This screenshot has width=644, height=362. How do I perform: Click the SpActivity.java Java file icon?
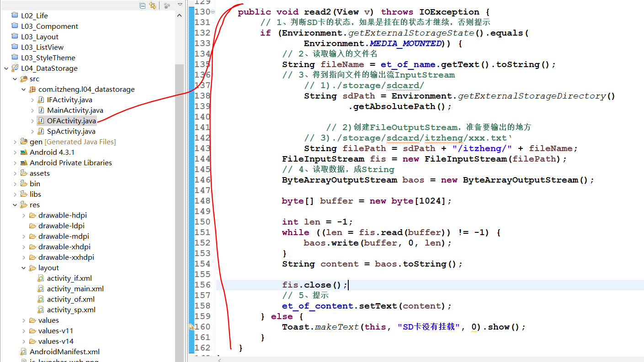(41, 131)
